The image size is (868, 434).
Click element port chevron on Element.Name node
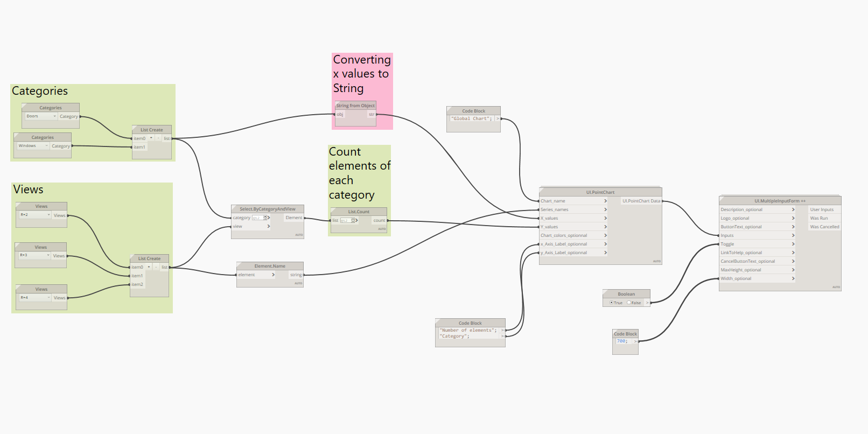pos(273,275)
